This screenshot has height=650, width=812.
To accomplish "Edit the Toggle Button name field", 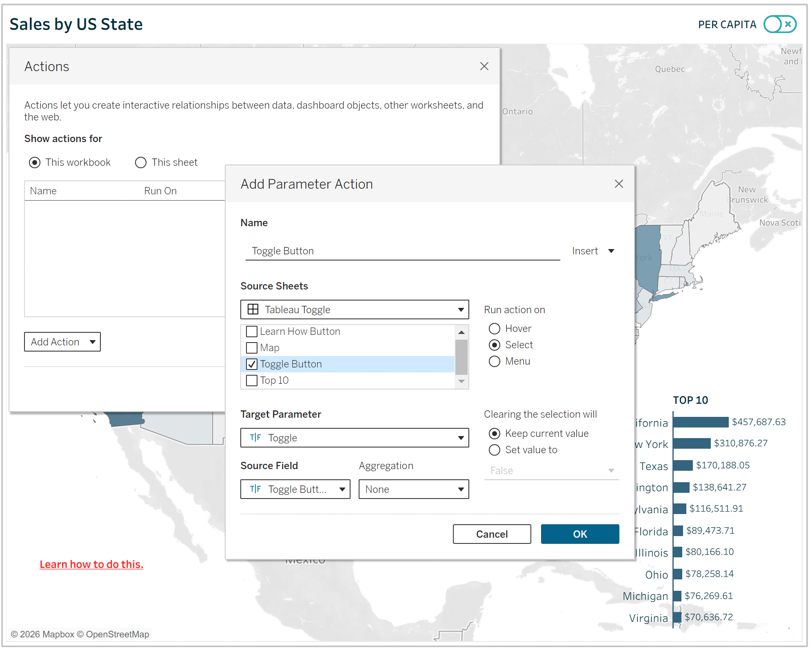I will [402, 251].
